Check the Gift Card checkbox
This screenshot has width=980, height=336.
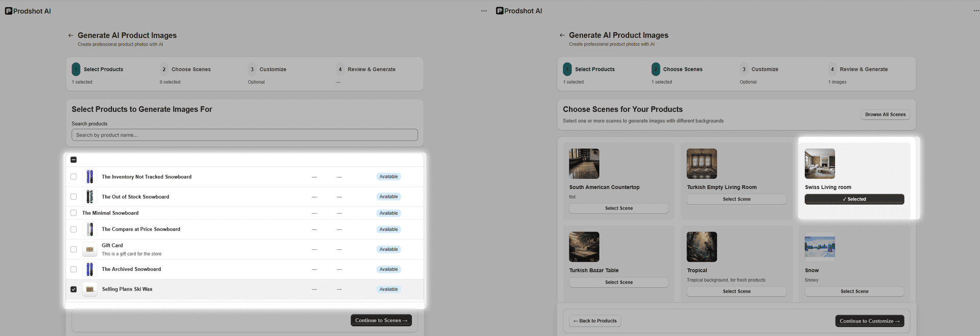(x=73, y=249)
